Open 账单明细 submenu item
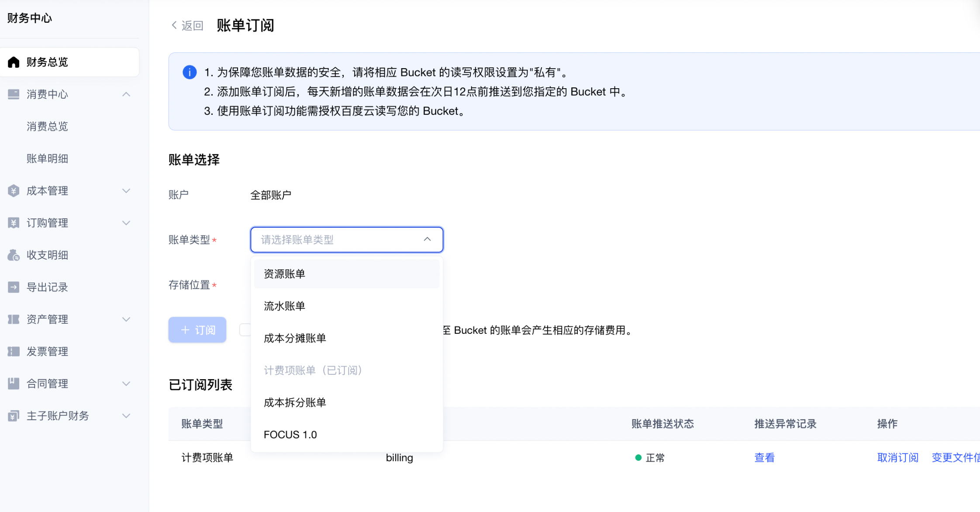Viewport: 980px width, 512px height. (x=47, y=159)
